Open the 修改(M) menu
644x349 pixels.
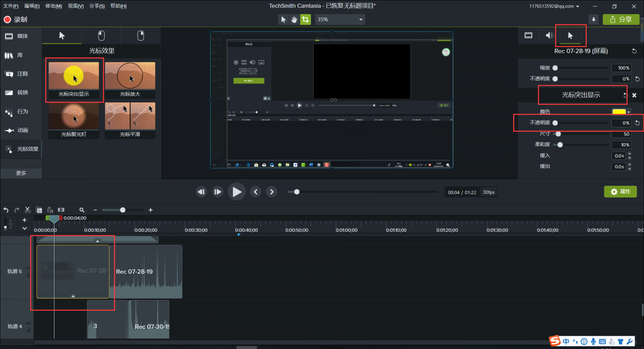pos(54,6)
